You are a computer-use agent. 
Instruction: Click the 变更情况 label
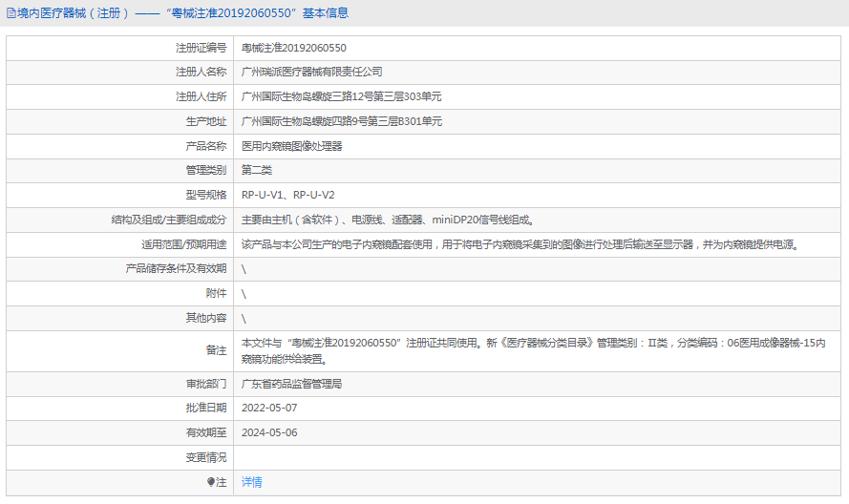(206, 457)
